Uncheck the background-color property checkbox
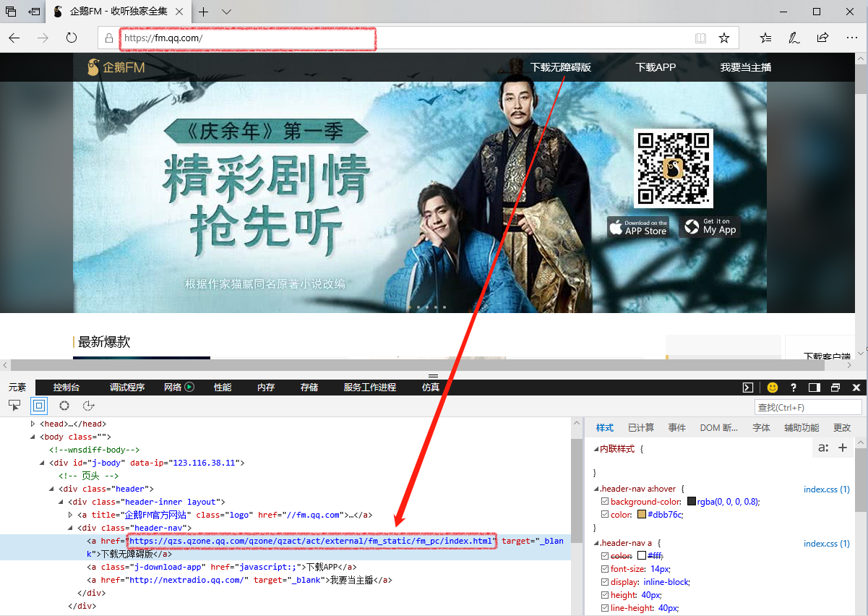Image resolution: width=868 pixels, height=616 pixels. [x=605, y=502]
